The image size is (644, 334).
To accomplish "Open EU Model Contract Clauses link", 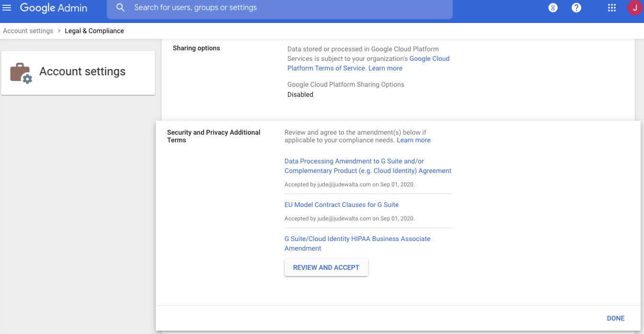I will [x=342, y=205].
